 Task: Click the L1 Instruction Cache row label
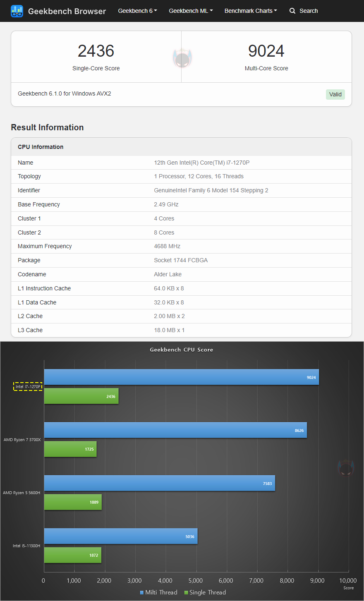point(44,288)
